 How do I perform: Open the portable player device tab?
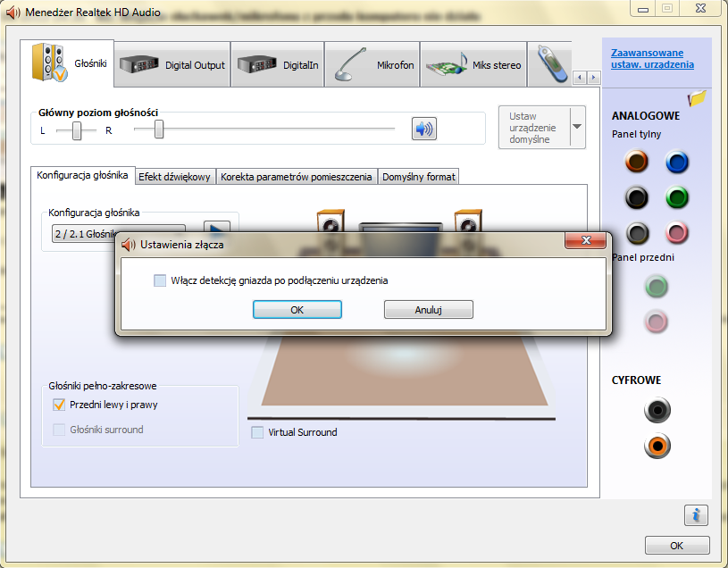point(550,64)
